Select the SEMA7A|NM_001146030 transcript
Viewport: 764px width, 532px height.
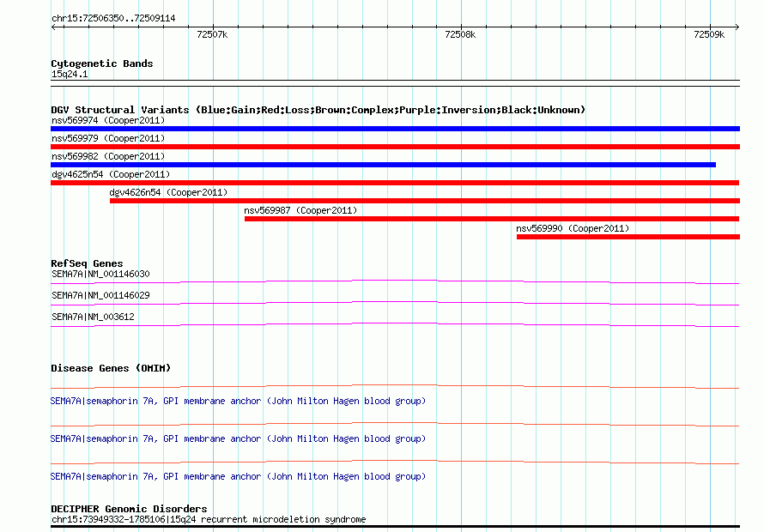point(100,275)
